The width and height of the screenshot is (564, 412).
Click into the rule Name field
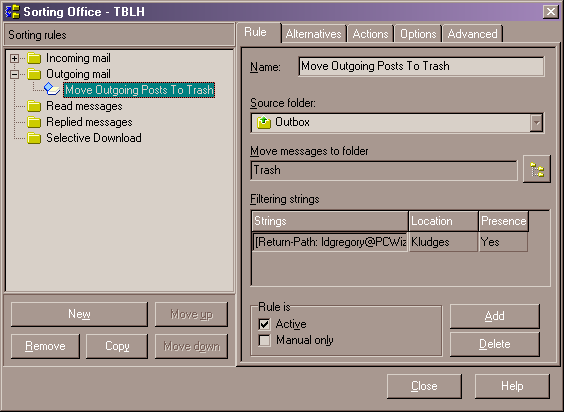point(421,66)
